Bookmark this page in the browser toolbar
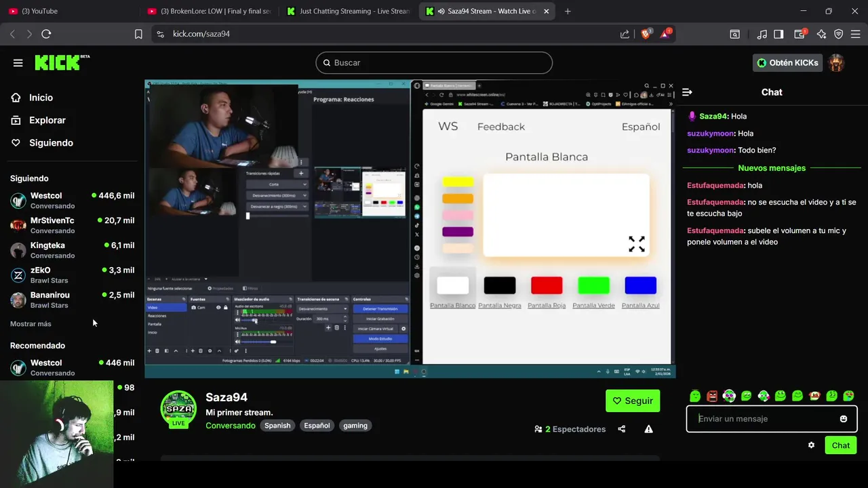The height and width of the screenshot is (488, 868). [x=138, y=34]
